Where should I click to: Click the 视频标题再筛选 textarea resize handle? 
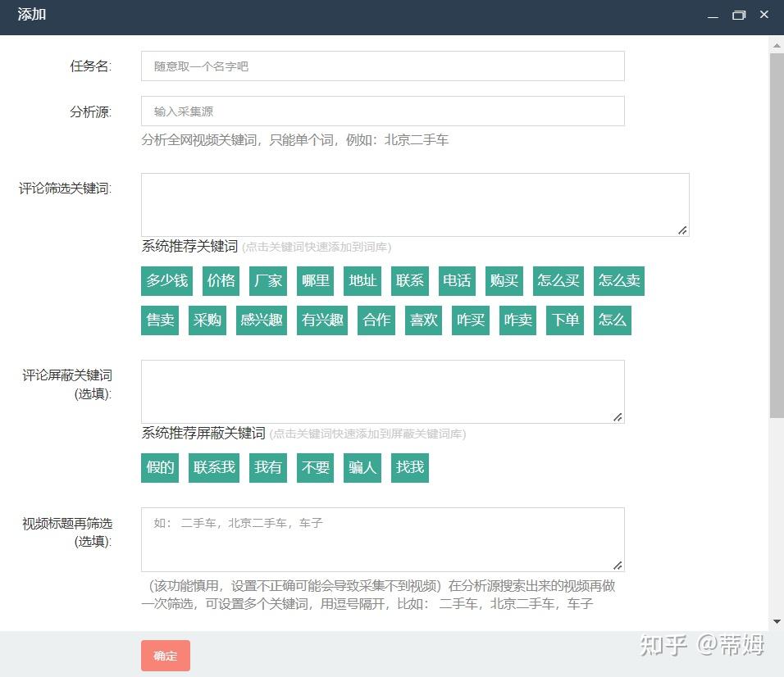pos(618,565)
